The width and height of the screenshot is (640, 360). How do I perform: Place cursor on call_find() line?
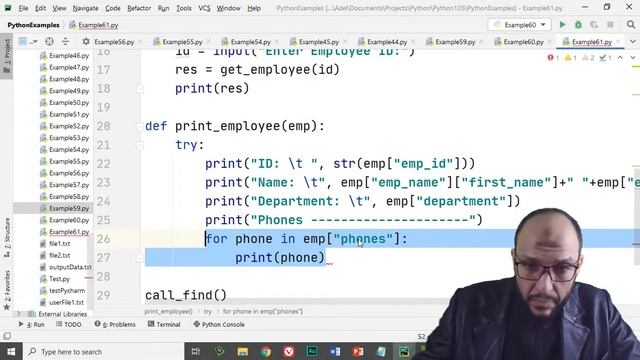[x=186, y=295]
